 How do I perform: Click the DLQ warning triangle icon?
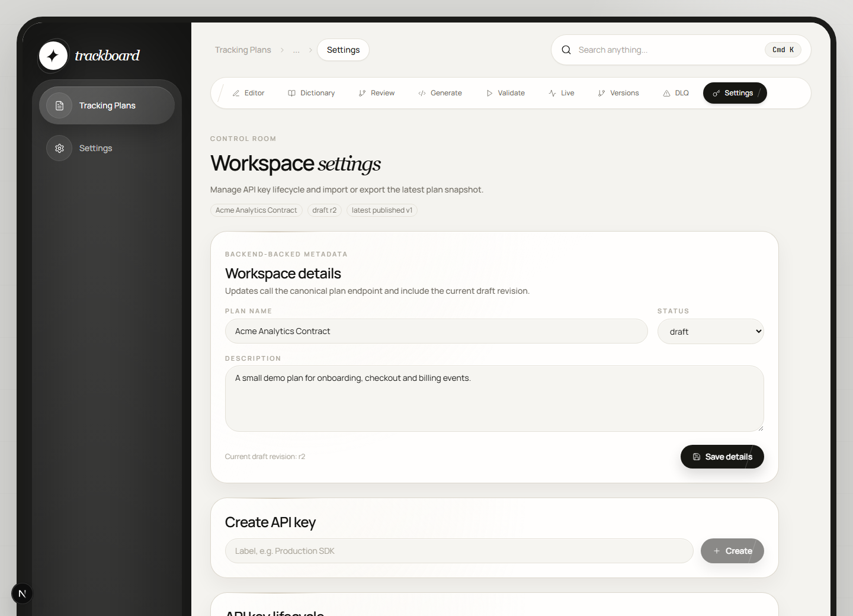click(x=667, y=93)
